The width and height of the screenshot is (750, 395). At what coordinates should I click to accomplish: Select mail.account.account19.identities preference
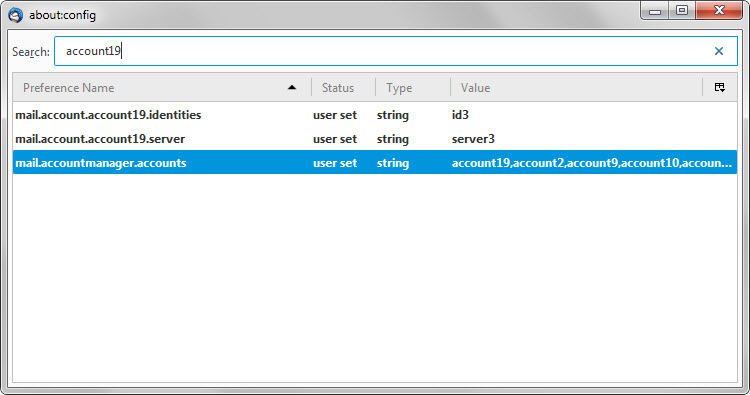[x=108, y=115]
